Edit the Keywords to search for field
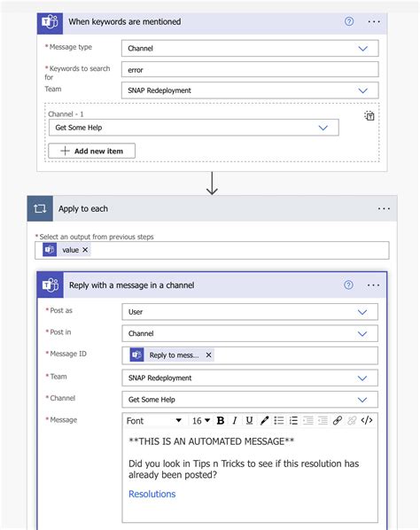 (250, 70)
